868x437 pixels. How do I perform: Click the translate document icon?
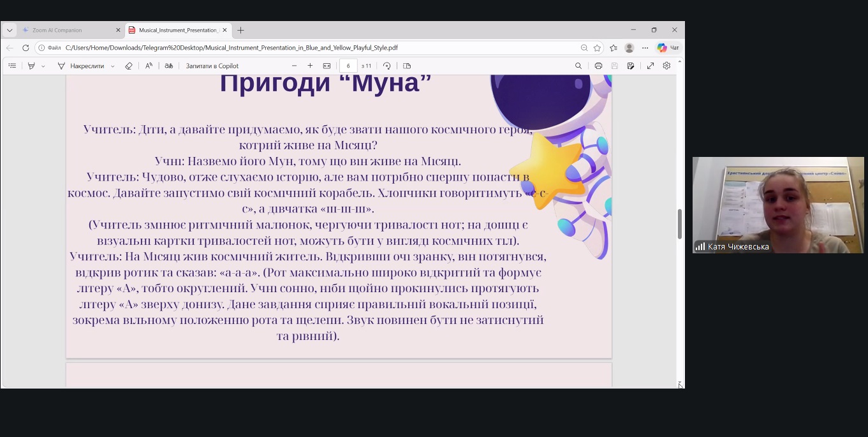pyautogui.click(x=169, y=66)
